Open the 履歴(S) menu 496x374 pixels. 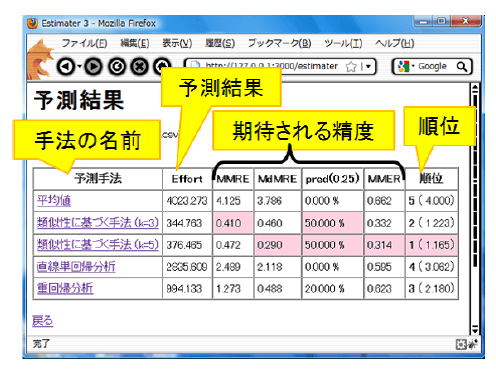(220, 43)
